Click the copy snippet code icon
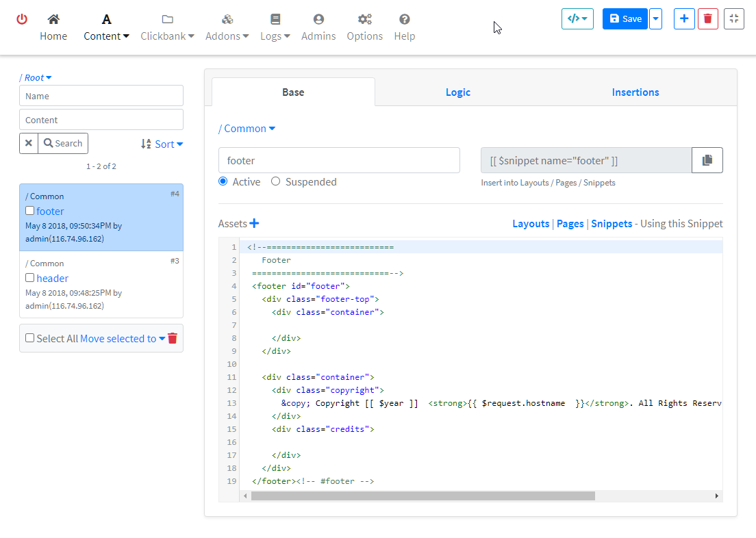Viewport: 756px width, 538px height. coord(707,160)
